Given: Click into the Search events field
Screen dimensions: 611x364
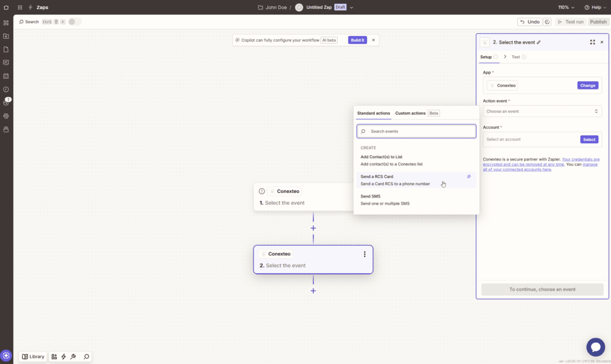Looking at the screenshot, I should [x=416, y=131].
